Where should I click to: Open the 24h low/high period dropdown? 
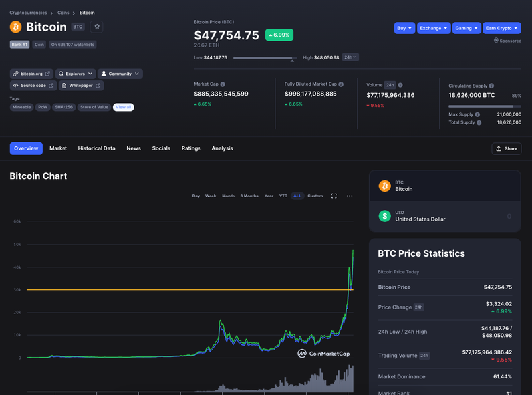(350, 57)
